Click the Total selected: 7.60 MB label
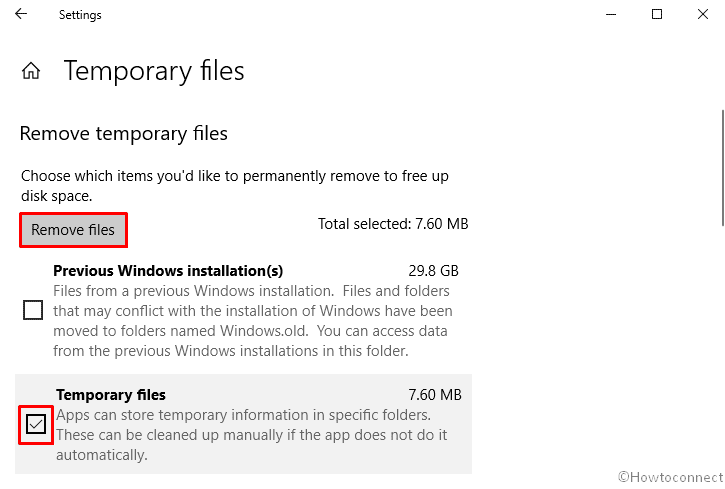725x489 pixels. click(393, 224)
